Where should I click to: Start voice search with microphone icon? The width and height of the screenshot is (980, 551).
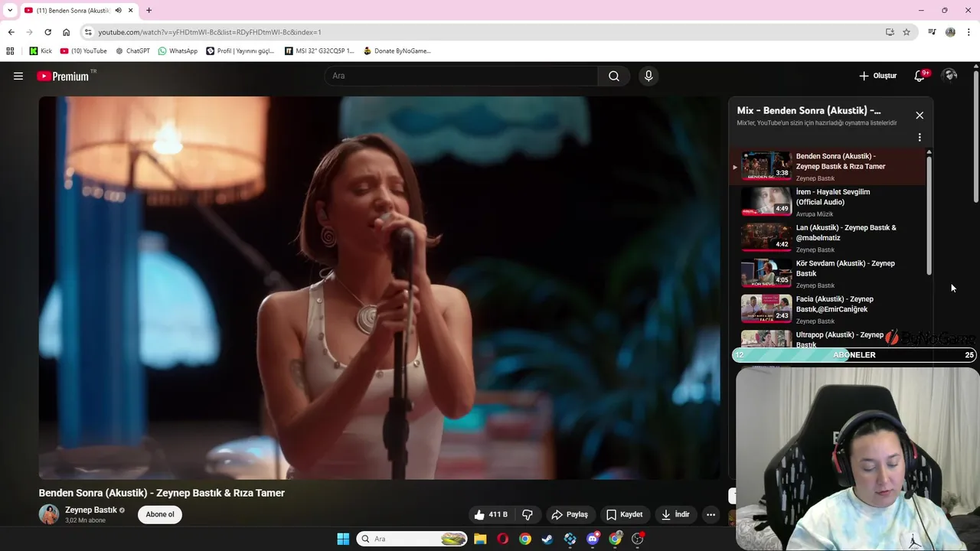(x=648, y=76)
